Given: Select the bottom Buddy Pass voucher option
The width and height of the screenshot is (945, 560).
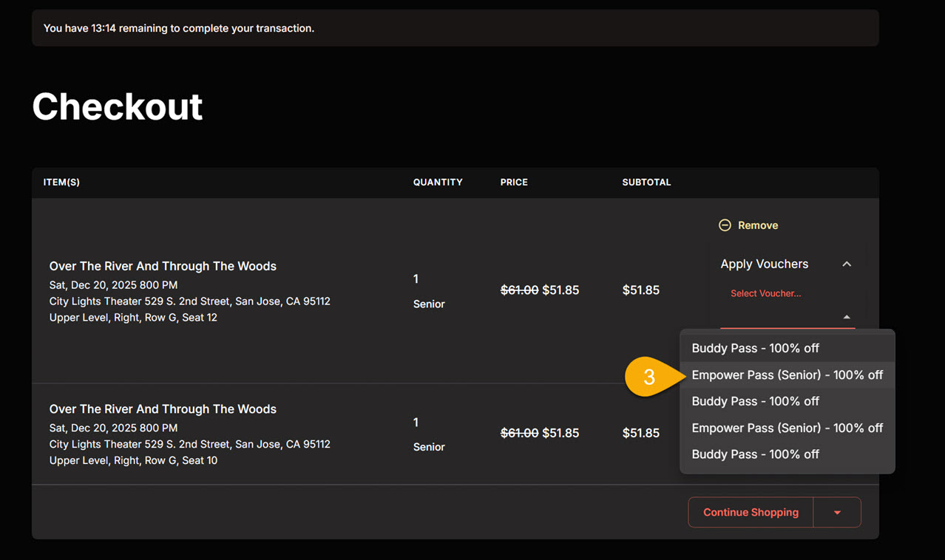Looking at the screenshot, I should (x=755, y=454).
